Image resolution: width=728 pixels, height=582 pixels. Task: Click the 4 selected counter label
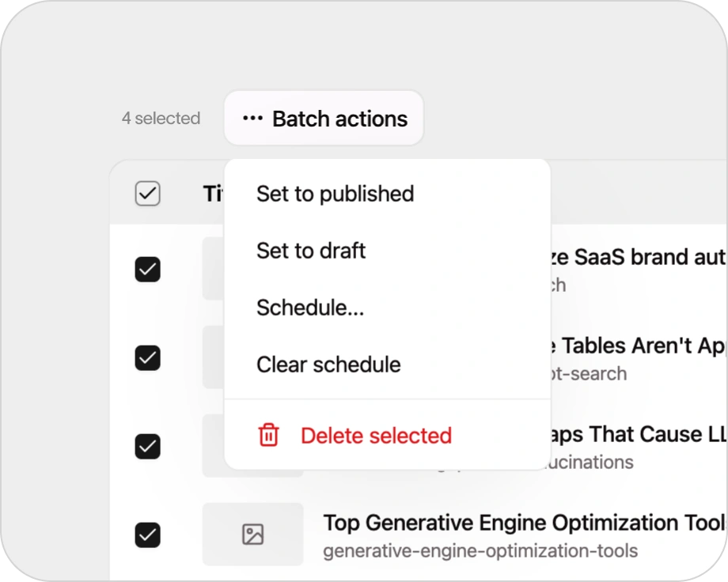coord(161,118)
